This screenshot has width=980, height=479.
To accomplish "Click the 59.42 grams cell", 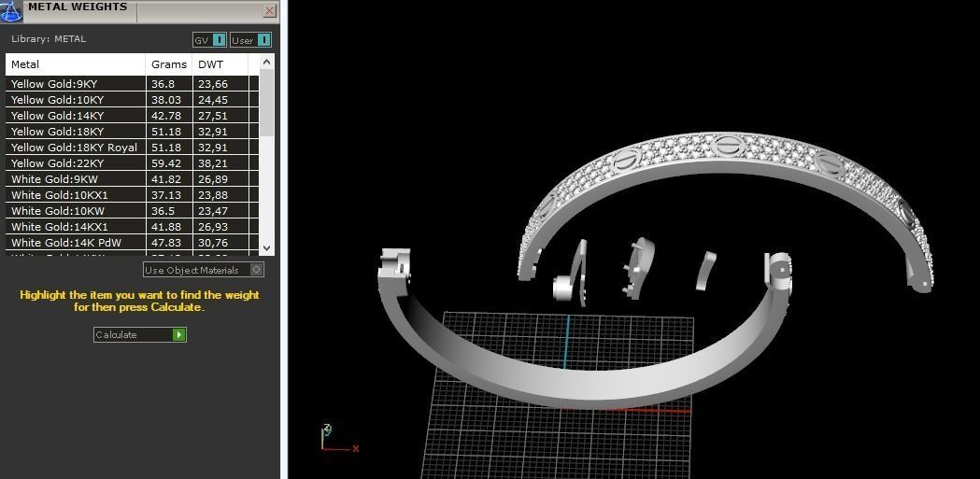I will [x=169, y=163].
